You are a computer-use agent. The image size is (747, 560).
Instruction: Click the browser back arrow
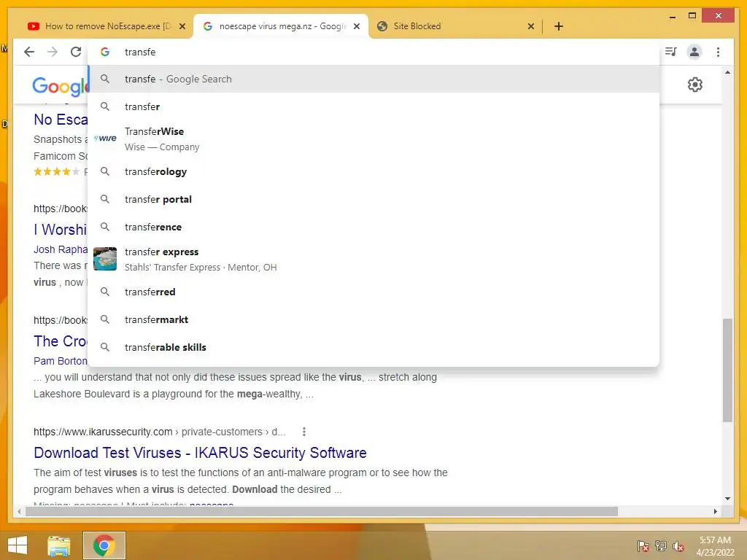click(29, 52)
